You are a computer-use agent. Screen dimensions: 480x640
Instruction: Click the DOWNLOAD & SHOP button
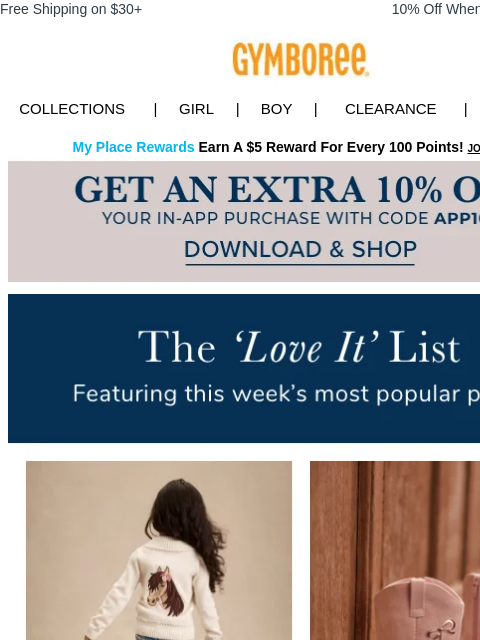pyautogui.click(x=300, y=249)
